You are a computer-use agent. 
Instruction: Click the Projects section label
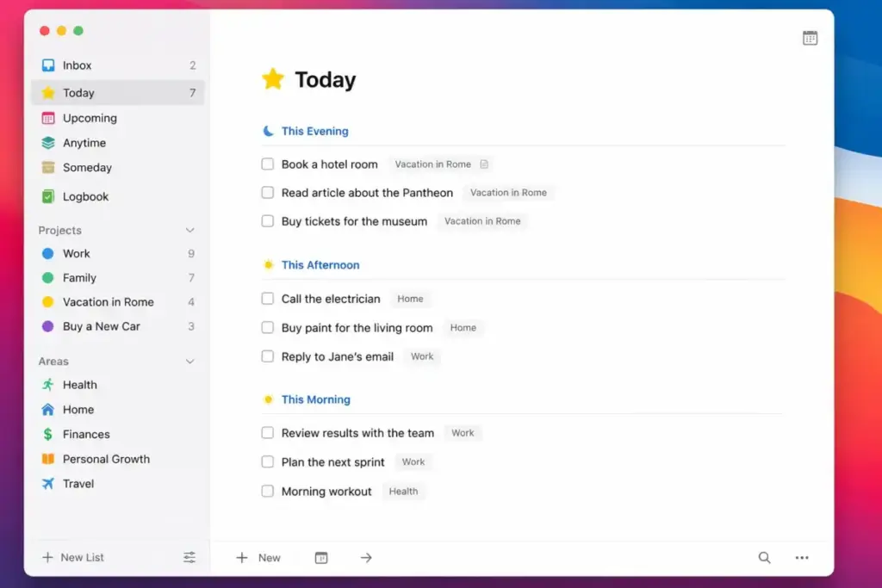[60, 231]
